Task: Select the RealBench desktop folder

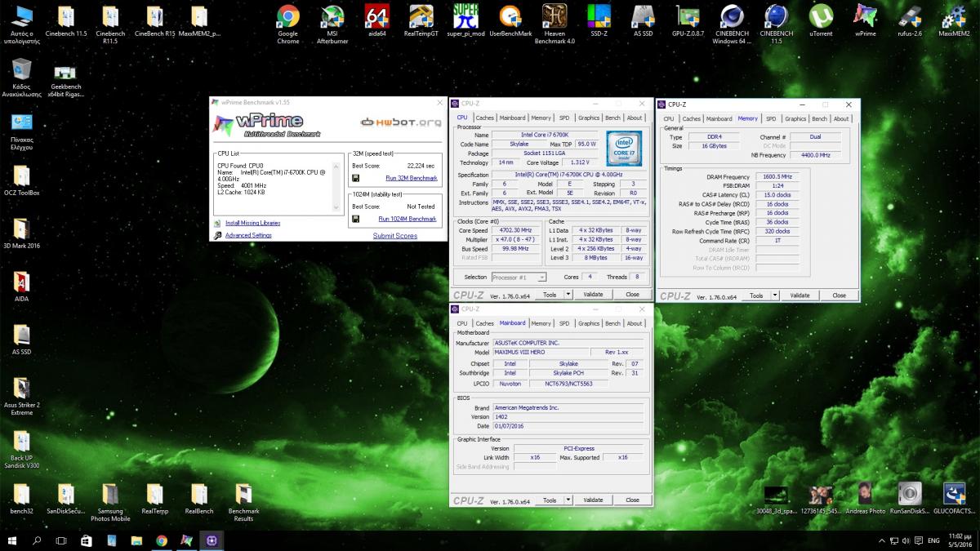Action: point(199,499)
